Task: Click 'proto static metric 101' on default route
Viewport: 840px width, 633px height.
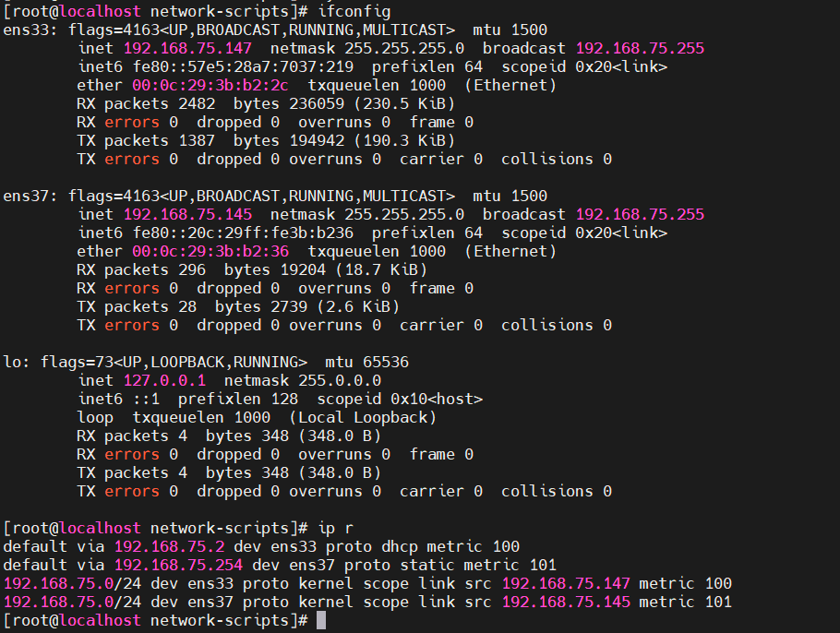Action: pyautogui.click(x=450, y=565)
